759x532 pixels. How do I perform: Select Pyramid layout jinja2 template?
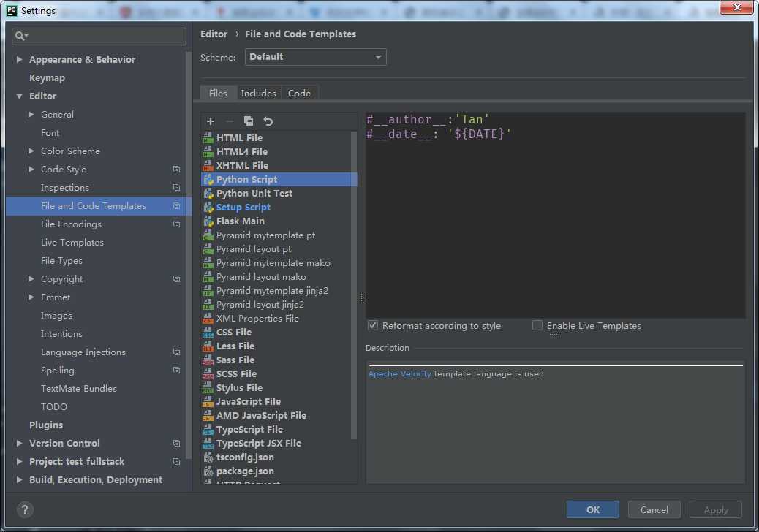click(279, 305)
